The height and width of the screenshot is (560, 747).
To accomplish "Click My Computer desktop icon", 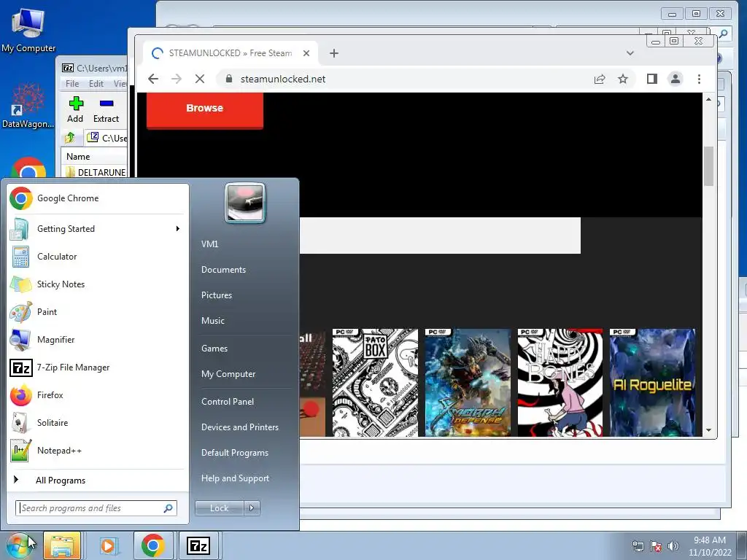I will pyautogui.click(x=28, y=31).
